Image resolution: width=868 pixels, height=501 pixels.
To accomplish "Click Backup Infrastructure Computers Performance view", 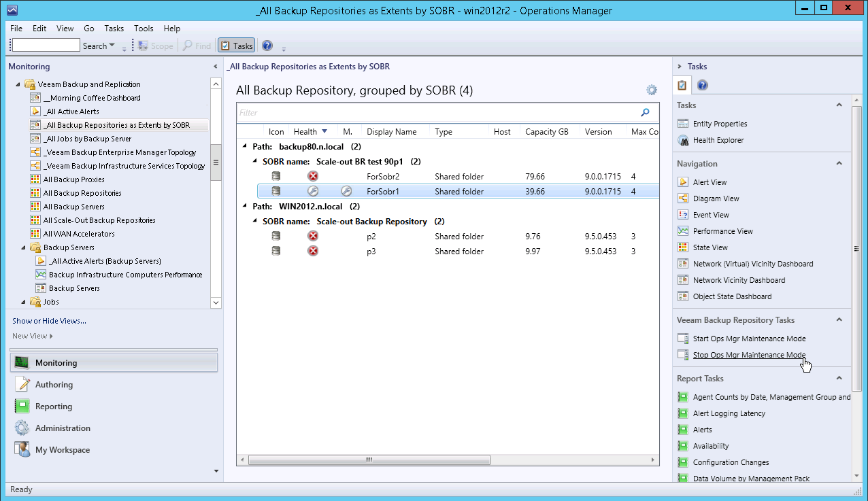I will pyautogui.click(x=126, y=275).
